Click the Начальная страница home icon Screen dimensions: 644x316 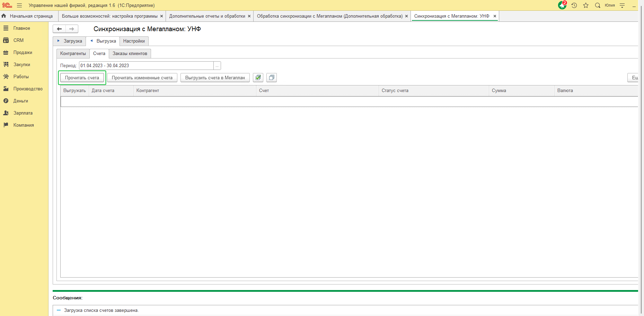tap(4, 16)
